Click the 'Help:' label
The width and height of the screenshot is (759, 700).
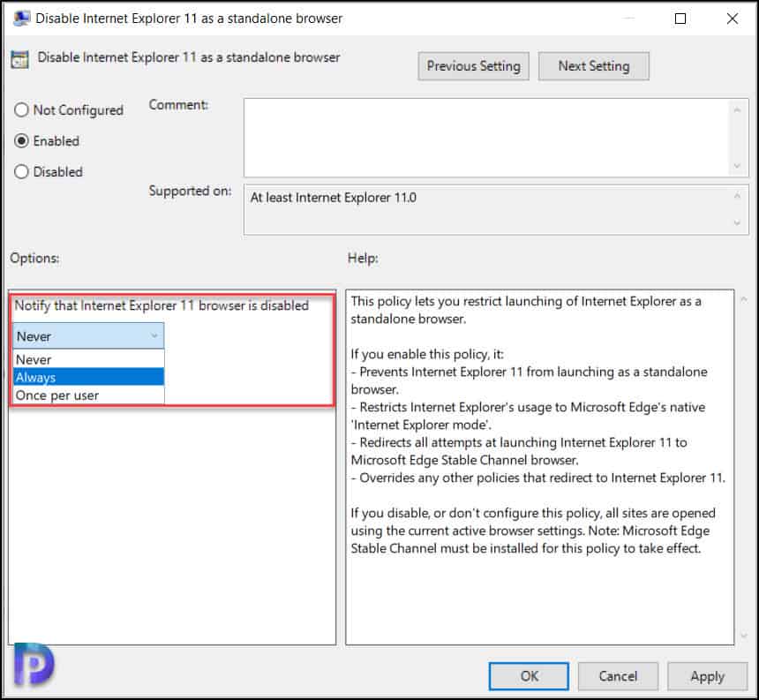(x=363, y=258)
